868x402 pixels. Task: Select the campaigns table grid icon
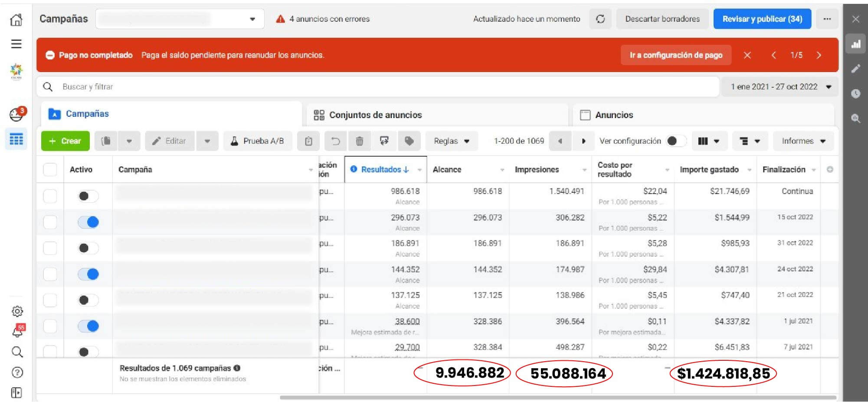pyautogui.click(x=16, y=139)
